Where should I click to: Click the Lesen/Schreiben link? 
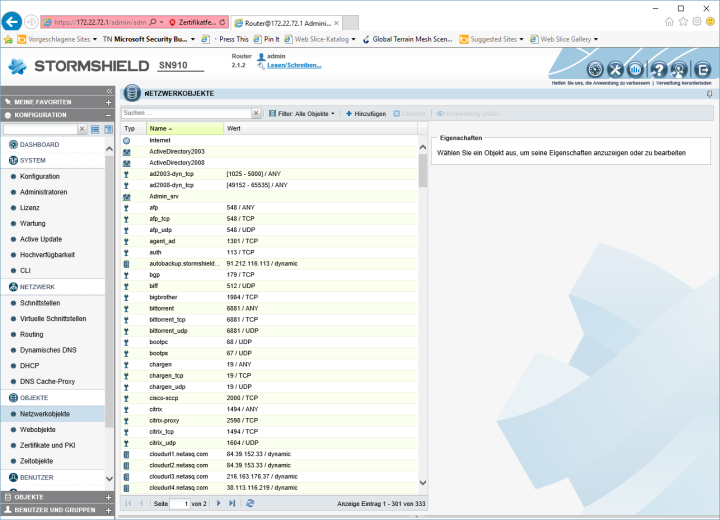[x=294, y=65]
